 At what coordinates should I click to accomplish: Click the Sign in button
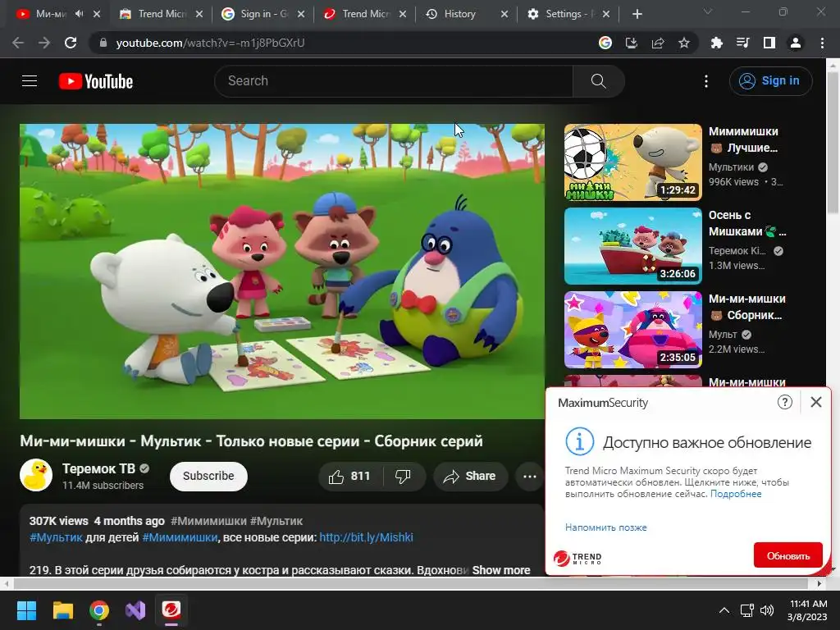point(770,81)
